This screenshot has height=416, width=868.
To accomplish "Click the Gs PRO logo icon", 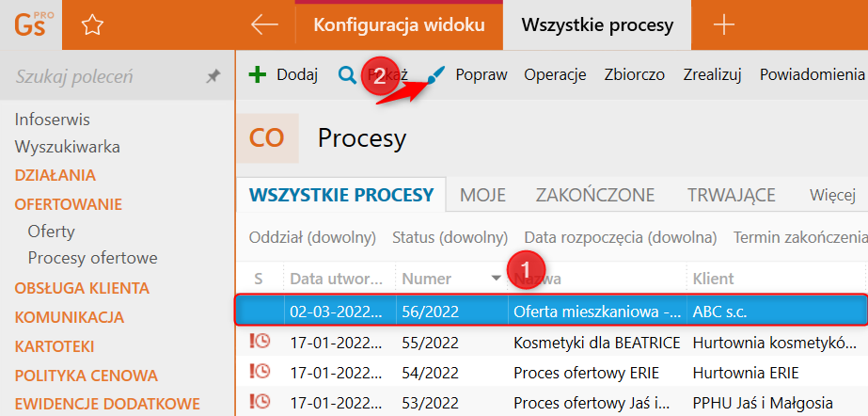I will coord(30,24).
